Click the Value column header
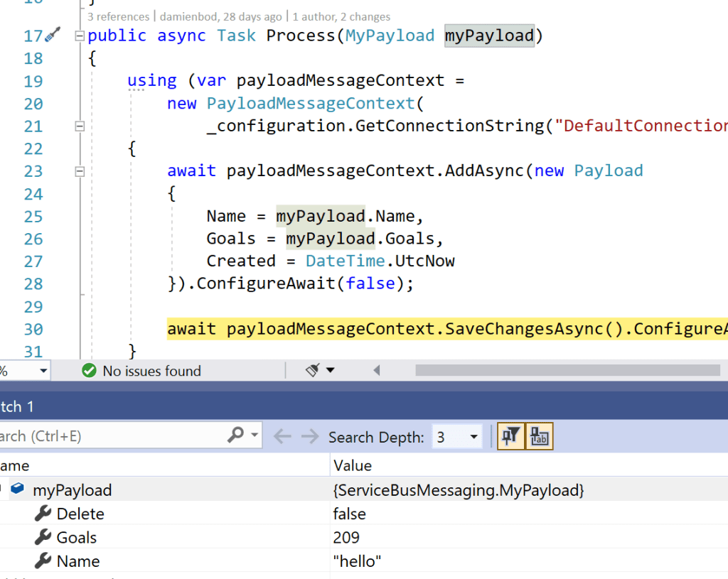The height and width of the screenshot is (579, 728). (353, 466)
